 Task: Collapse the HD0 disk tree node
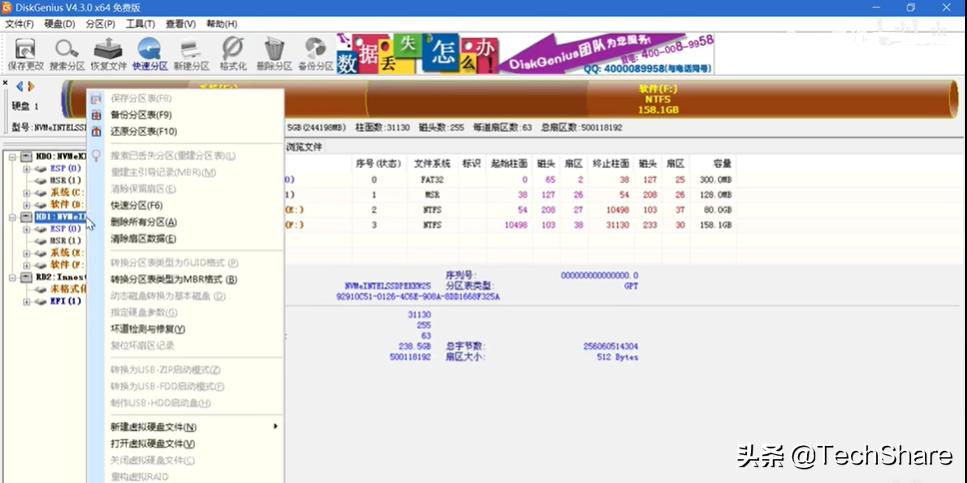(14, 157)
